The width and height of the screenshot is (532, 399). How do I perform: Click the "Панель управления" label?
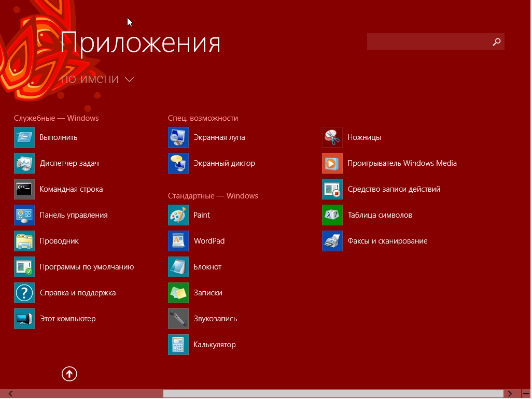point(73,215)
